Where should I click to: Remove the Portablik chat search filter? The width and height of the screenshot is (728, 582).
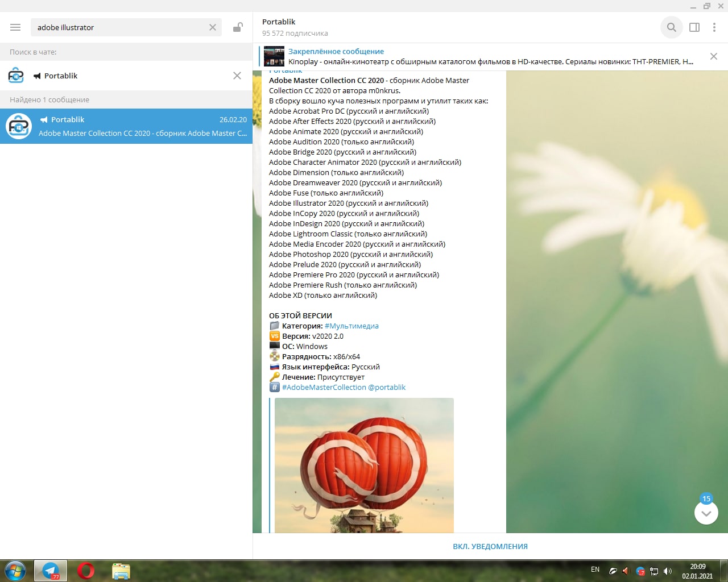[237, 76]
